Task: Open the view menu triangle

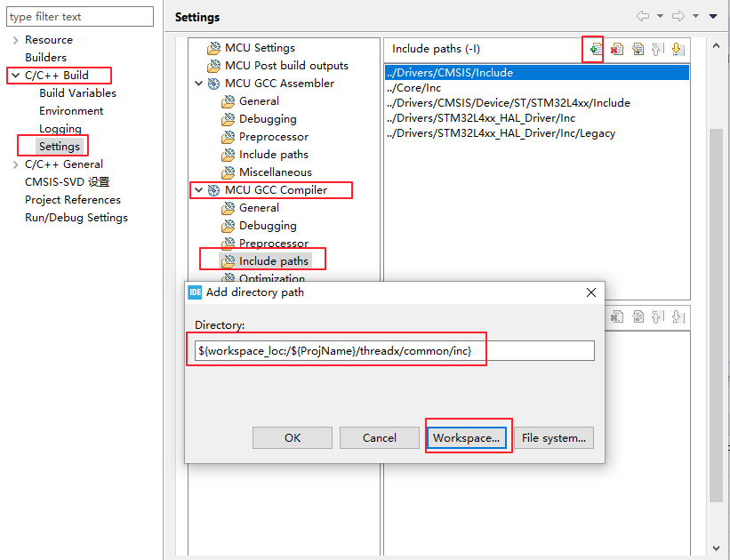Action: tap(712, 15)
